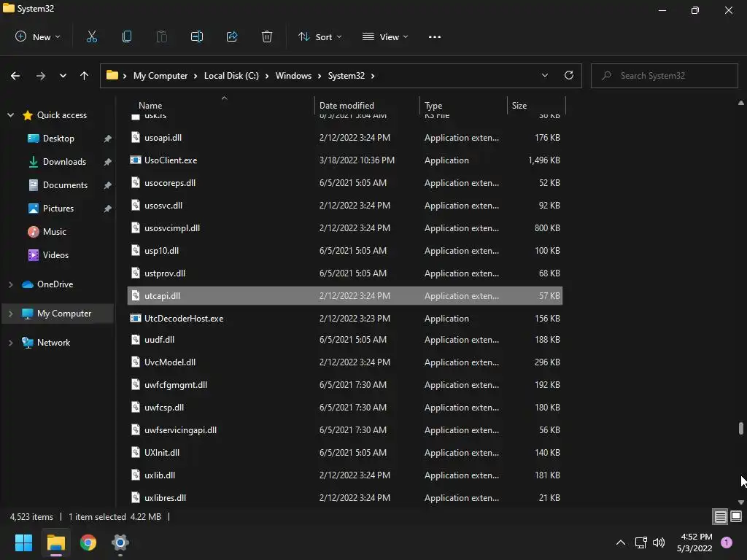Image resolution: width=747 pixels, height=560 pixels.
Task: Open the Music folder in sidebar
Action: (54, 232)
